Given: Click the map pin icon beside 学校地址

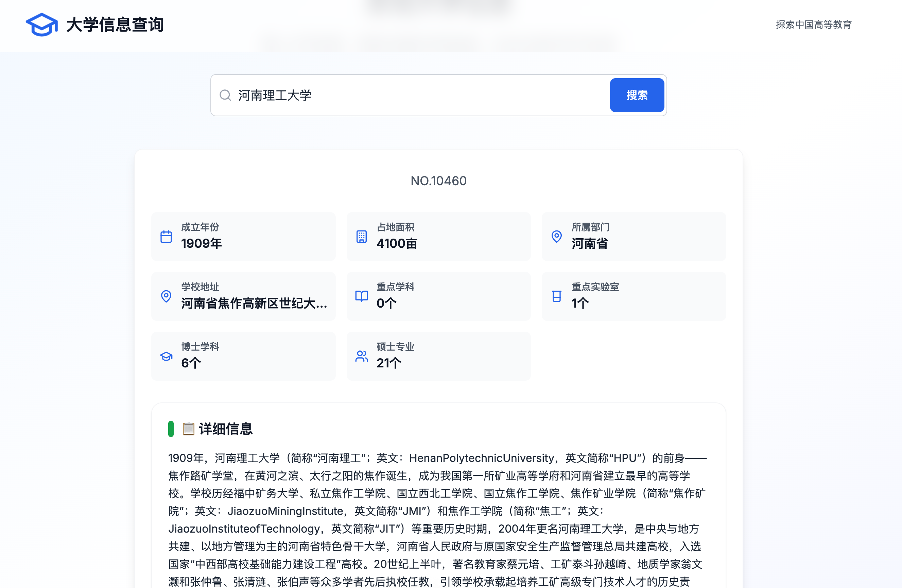Looking at the screenshot, I should [x=166, y=296].
